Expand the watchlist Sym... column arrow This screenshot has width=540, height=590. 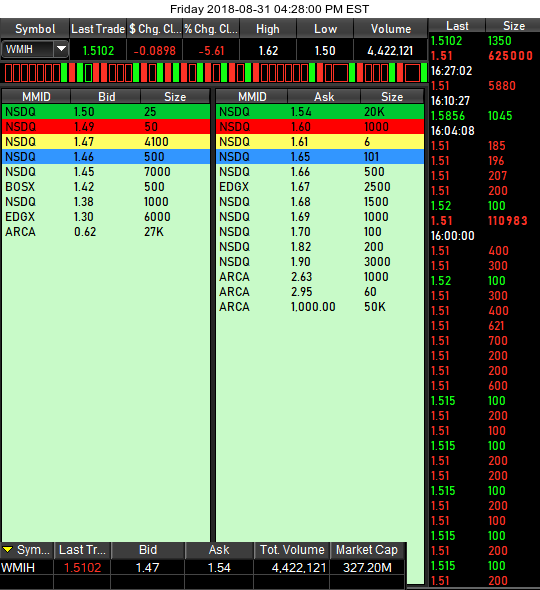[7, 550]
